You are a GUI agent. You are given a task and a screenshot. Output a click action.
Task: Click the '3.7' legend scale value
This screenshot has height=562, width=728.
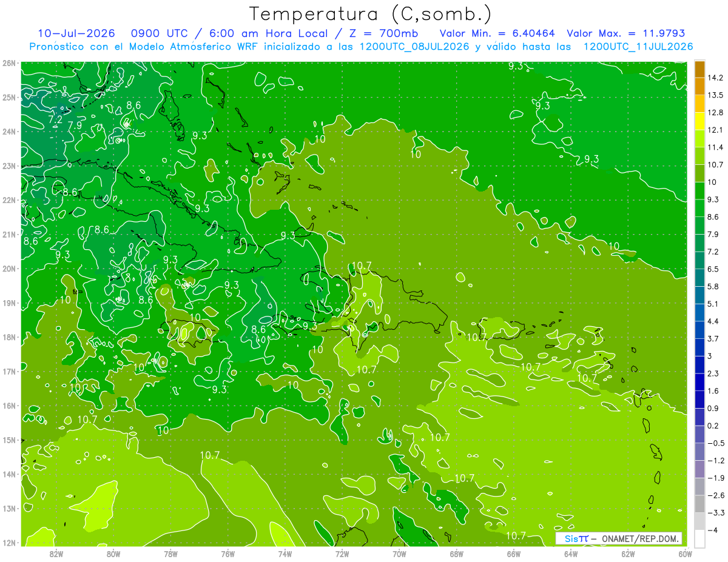click(x=713, y=338)
